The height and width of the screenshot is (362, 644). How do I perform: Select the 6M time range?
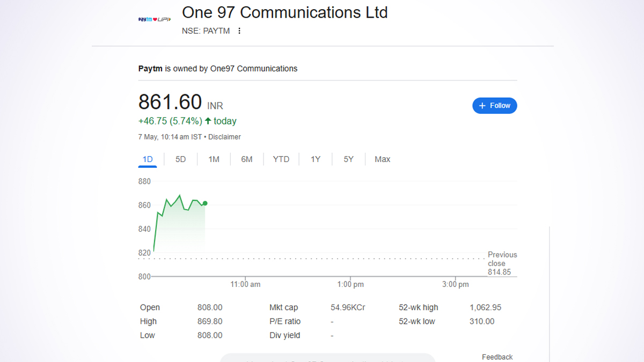(247, 159)
